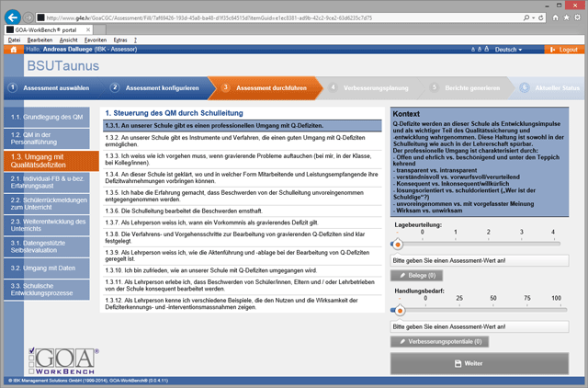Screen dimensions: 588x388
Task: Open the favorites star icon
Action: tap(566, 17)
